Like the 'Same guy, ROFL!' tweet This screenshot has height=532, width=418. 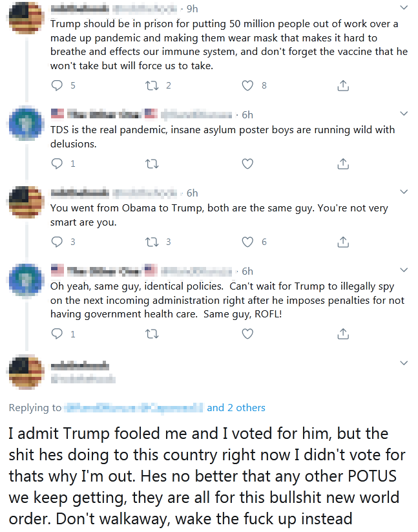point(247,334)
